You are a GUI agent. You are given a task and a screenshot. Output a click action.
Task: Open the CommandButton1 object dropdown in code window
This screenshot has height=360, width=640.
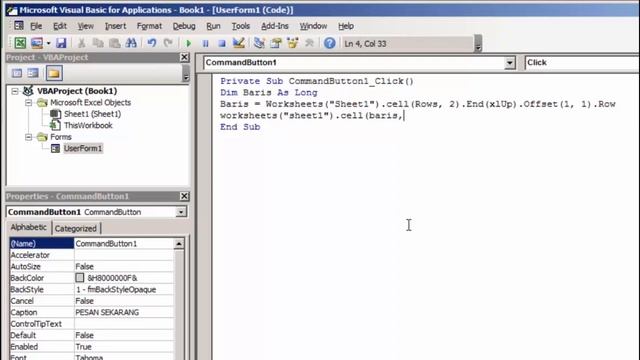(509, 63)
